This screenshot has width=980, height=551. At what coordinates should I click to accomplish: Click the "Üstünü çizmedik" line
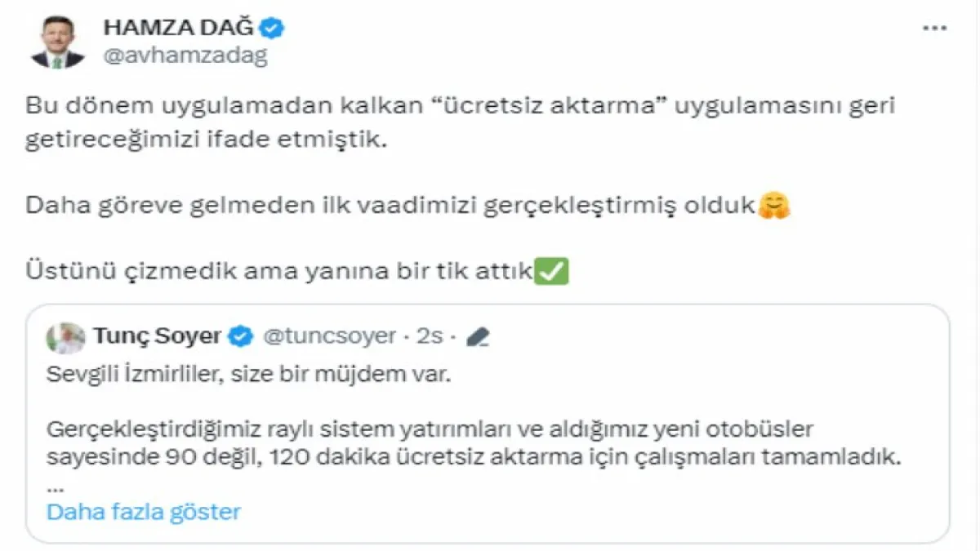pyautogui.click(x=278, y=271)
